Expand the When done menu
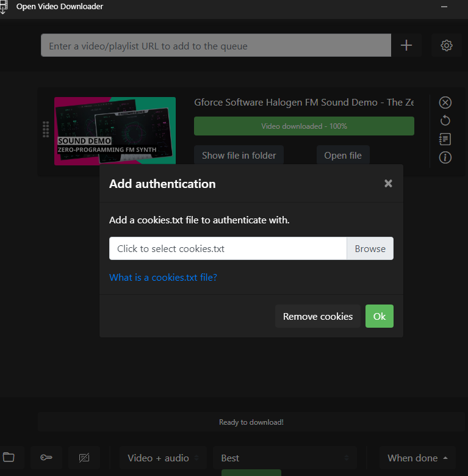 click(417, 458)
